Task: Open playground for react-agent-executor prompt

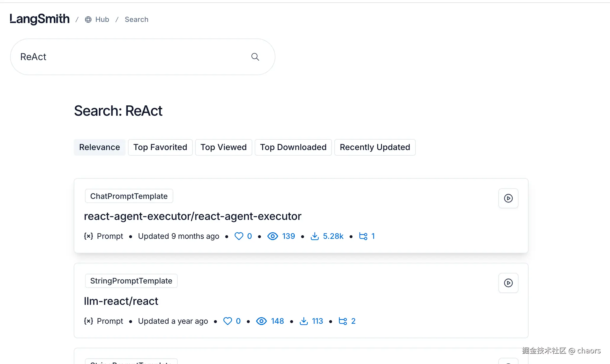Action: [508, 198]
